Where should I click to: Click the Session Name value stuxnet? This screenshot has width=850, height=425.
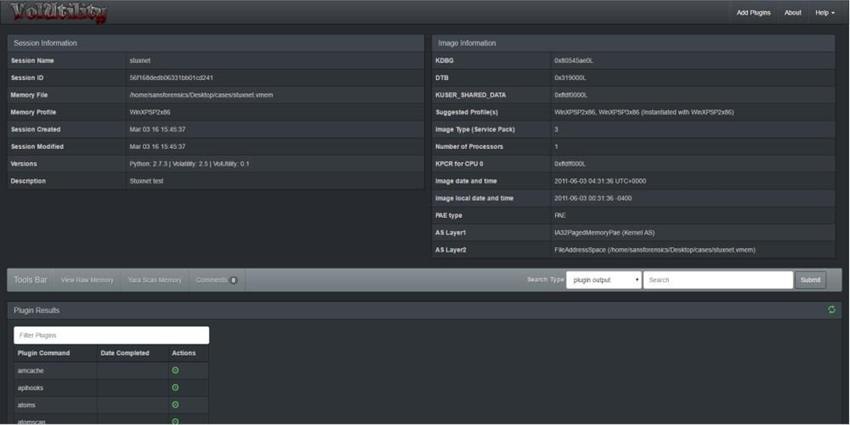pos(140,60)
